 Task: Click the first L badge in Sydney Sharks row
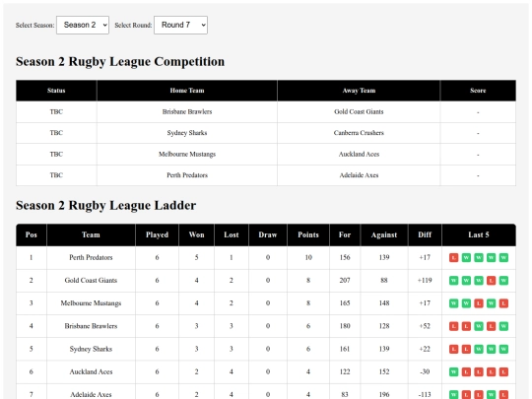coord(453,349)
